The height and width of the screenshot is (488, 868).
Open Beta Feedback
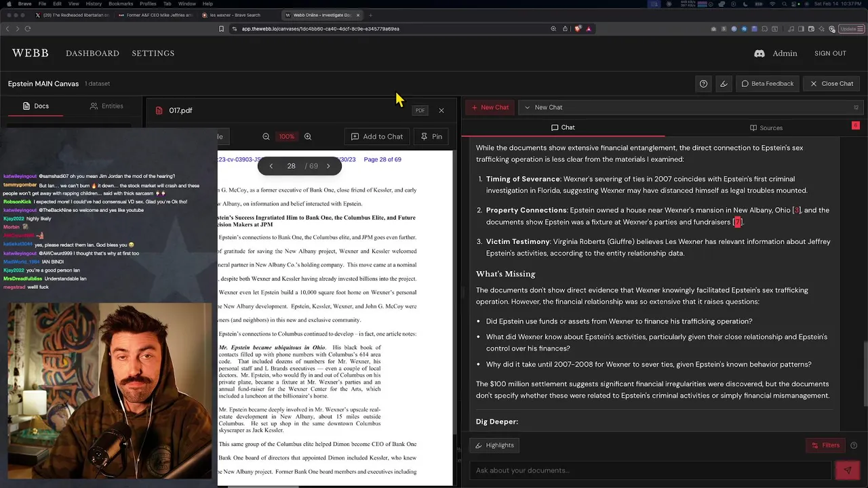pos(768,83)
